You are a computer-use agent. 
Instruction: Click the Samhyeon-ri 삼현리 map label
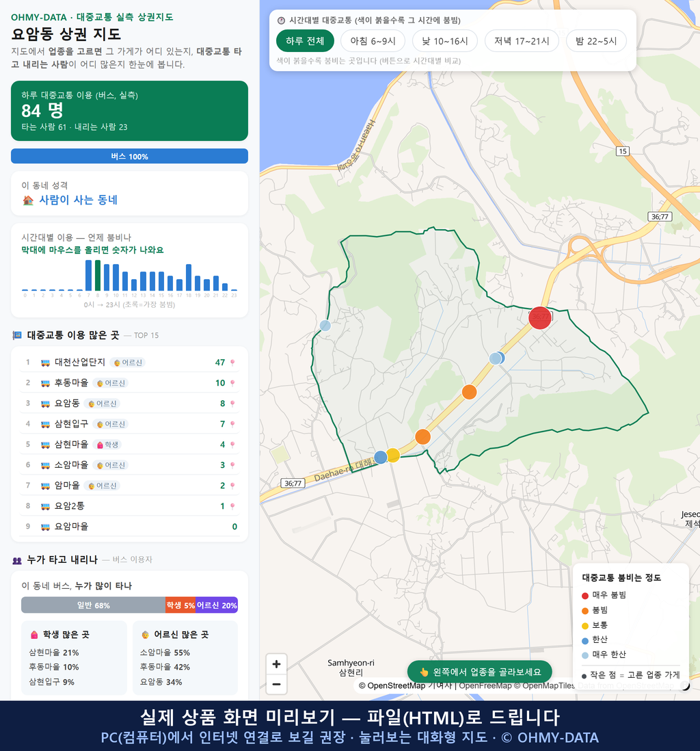[351, 668]
